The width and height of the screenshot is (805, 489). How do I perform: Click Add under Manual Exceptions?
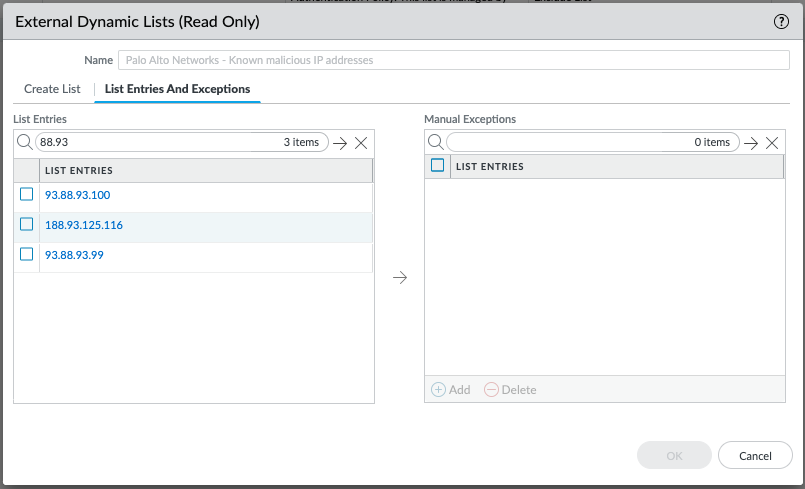[450, 390]
